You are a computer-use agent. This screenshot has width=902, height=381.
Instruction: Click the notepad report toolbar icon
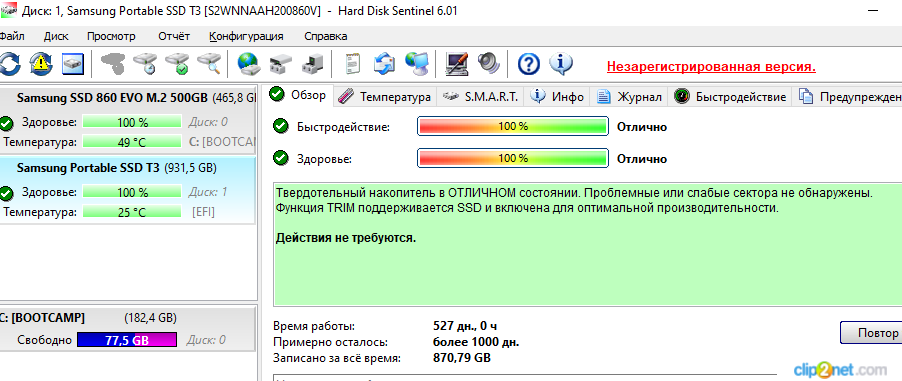tap(352, 64)
